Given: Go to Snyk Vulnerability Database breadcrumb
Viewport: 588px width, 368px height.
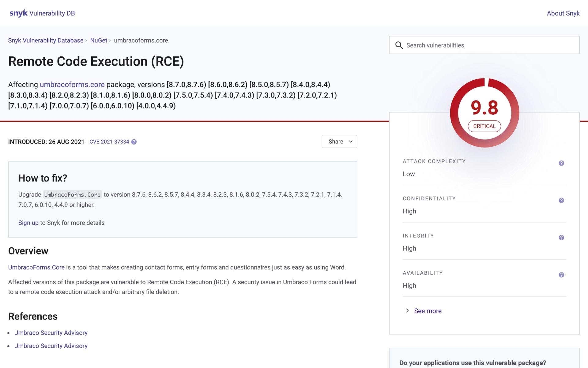Looking at the screenshot, I should point(46,40).
